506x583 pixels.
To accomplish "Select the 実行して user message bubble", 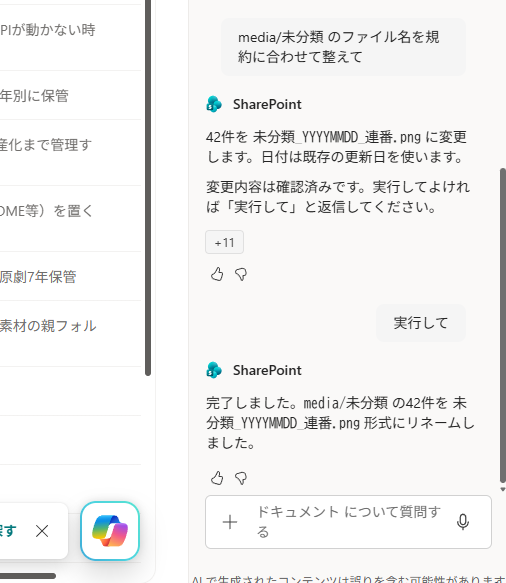I will (x=420, y=323).
